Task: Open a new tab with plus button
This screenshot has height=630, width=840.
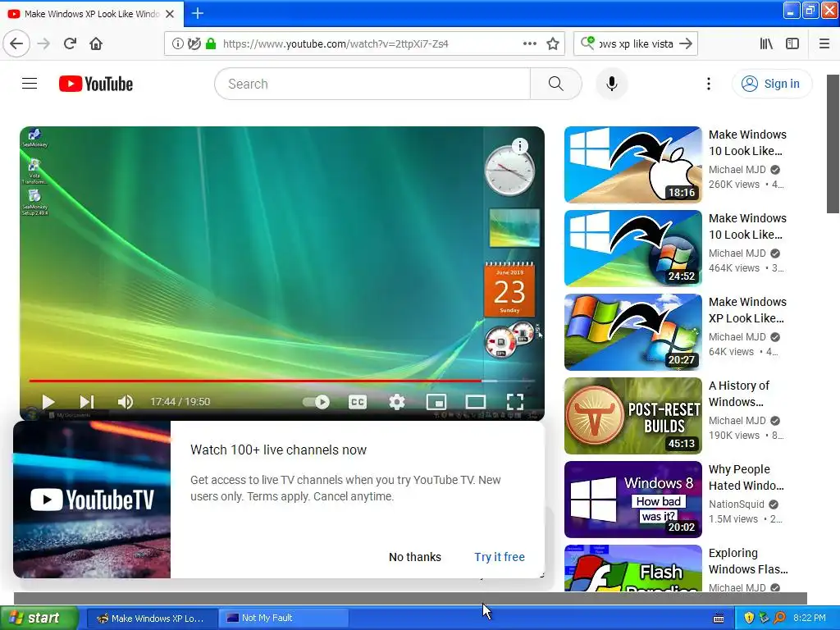Action: coord(197,13)
